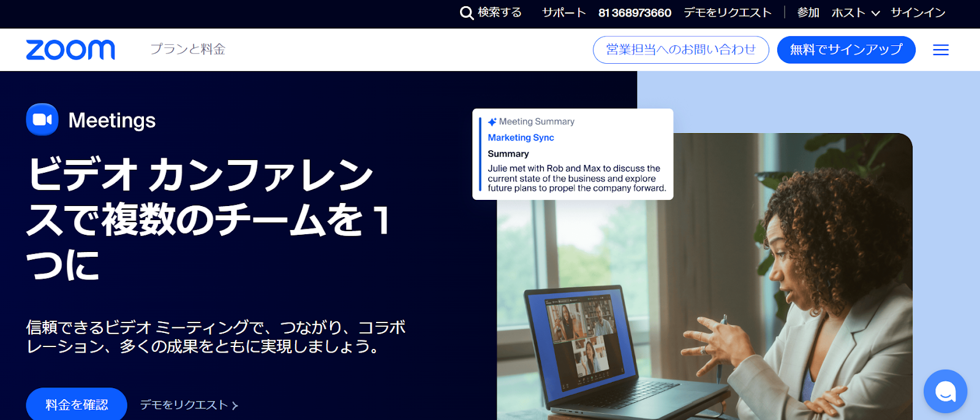Click 無料でサインアップ button
The width and height of the screenshot is (980, 420).
tap(846, 50)
